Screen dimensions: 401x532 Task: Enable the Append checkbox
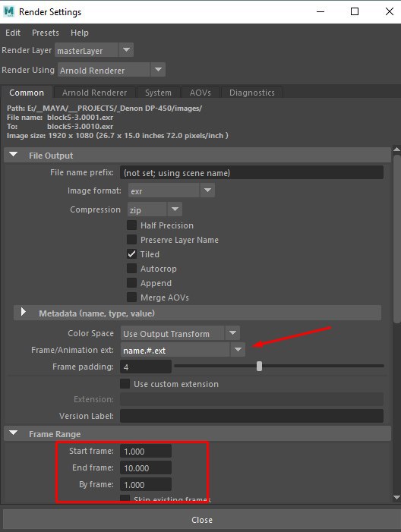[x=131, y=283]
